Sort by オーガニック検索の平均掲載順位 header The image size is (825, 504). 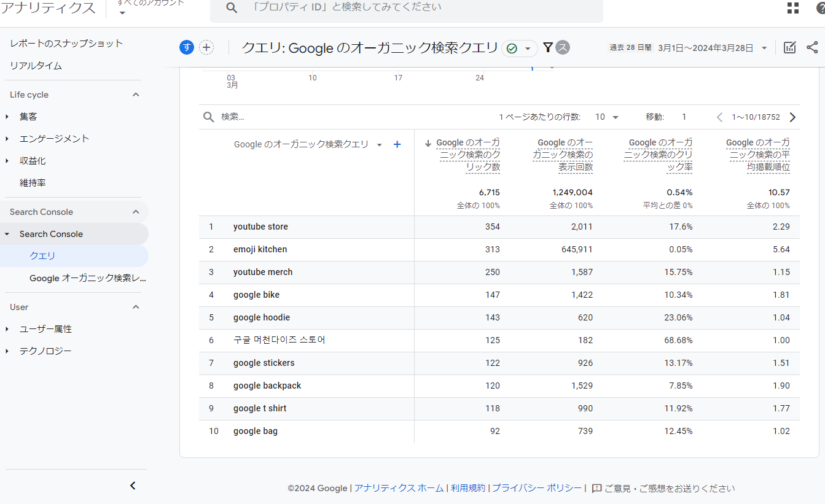tap(758, 155)
